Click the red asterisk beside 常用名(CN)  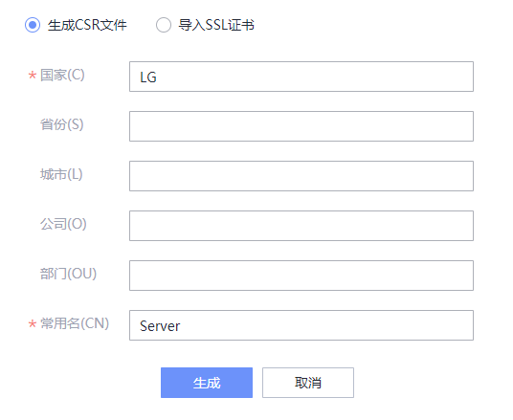coord(33,324)
